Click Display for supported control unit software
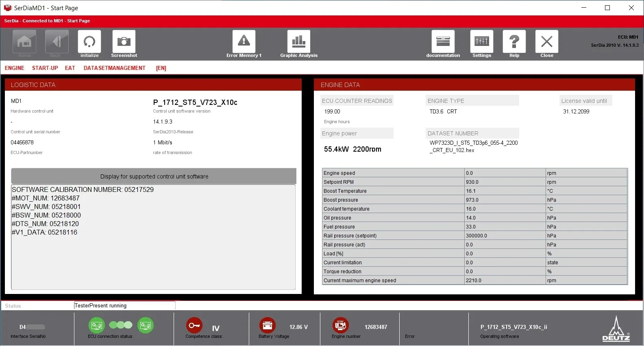 [154, 176]
